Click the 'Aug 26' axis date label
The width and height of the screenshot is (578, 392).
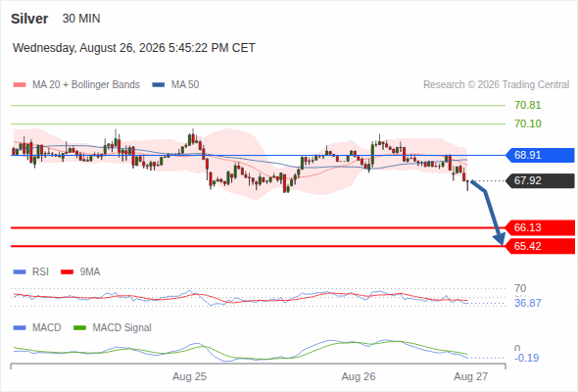click(x=359, y=377)
